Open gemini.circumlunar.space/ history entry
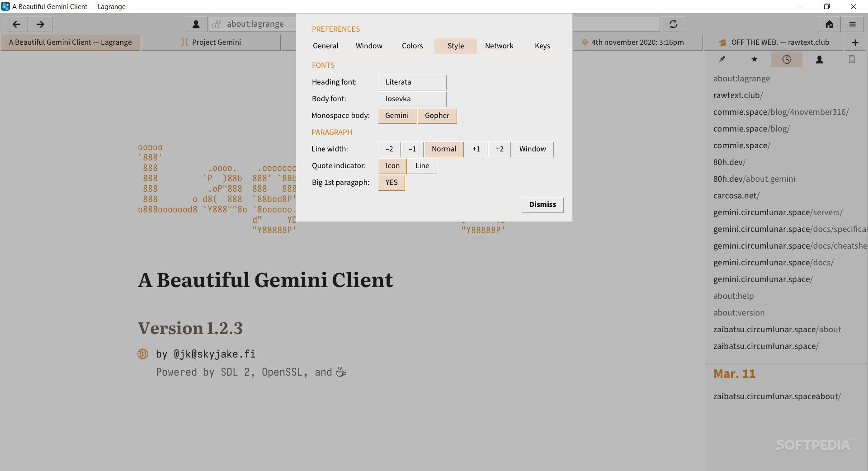This screenshot has width=868, height=471. tap(786, 279)
